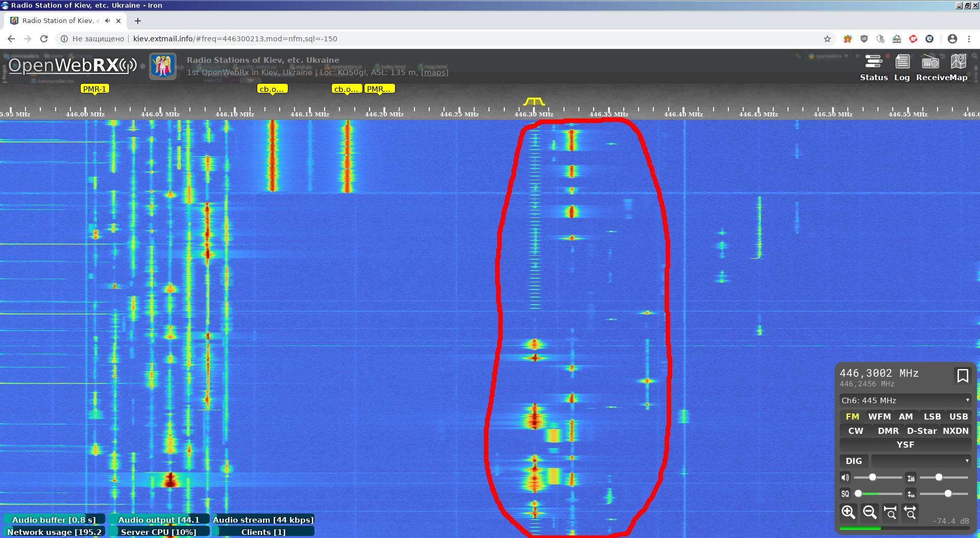Open a new browser tab
The image size is (980, 538).
(x=137, y=21)
